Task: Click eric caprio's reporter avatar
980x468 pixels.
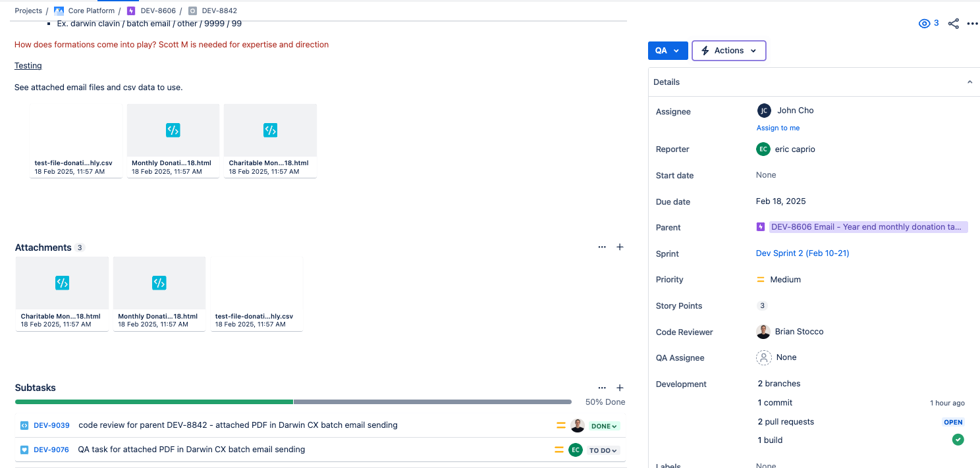Action: (x=763, y=149)
